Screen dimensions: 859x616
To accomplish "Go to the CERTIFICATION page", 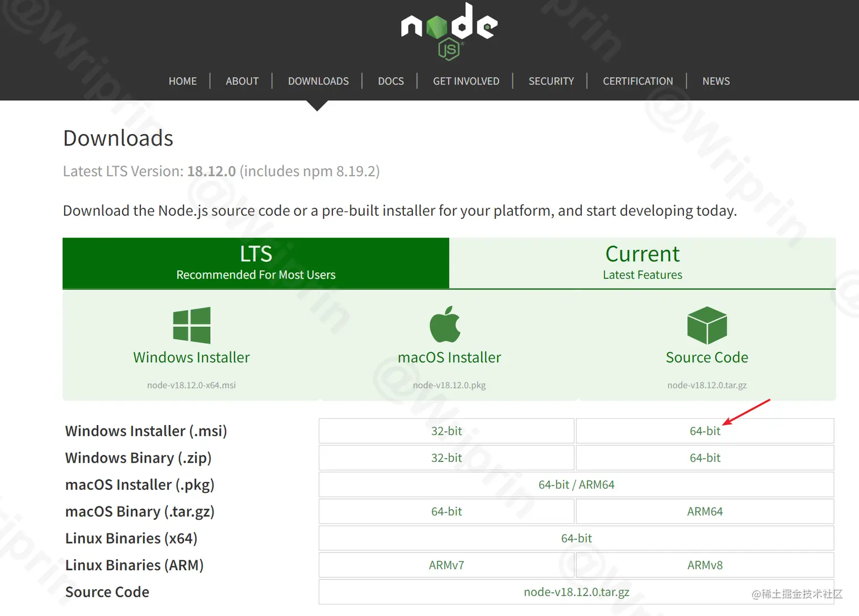I will [637, 81].
